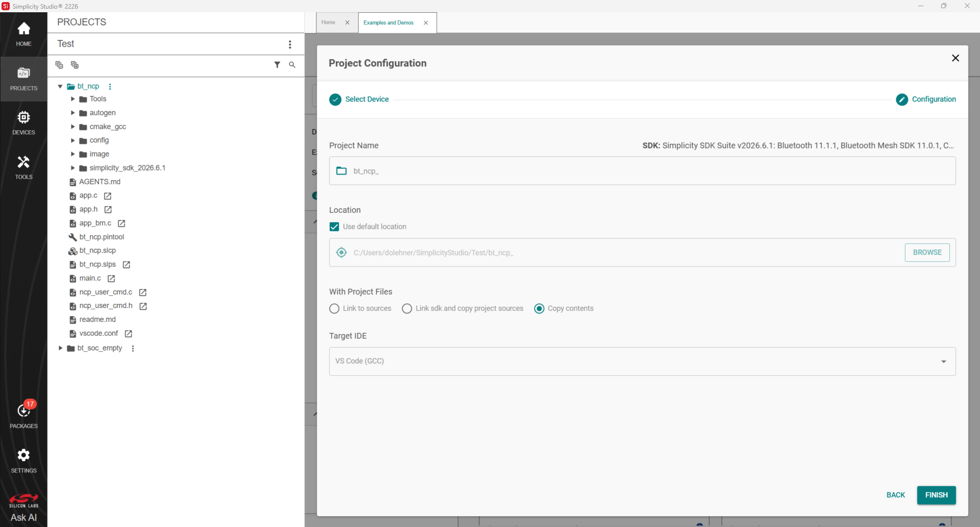Expand the Tools folder

pyautogui.click(x=72, y=99)
